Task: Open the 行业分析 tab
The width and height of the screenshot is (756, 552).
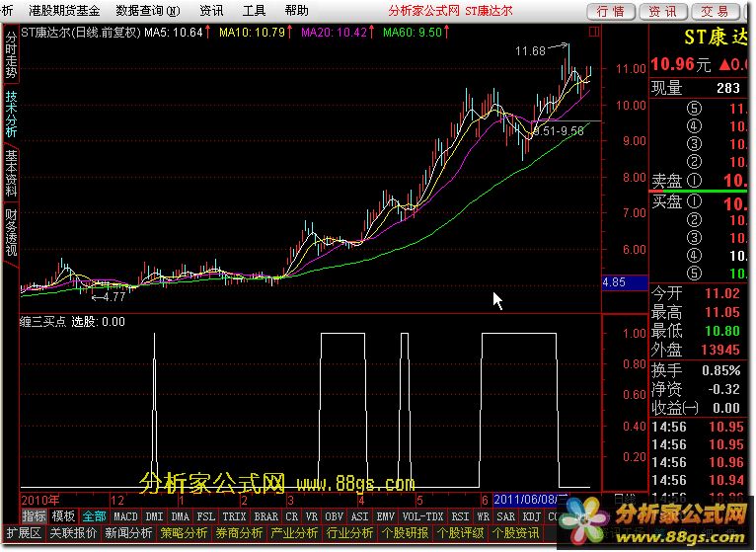Action: (x=349, y=532)
